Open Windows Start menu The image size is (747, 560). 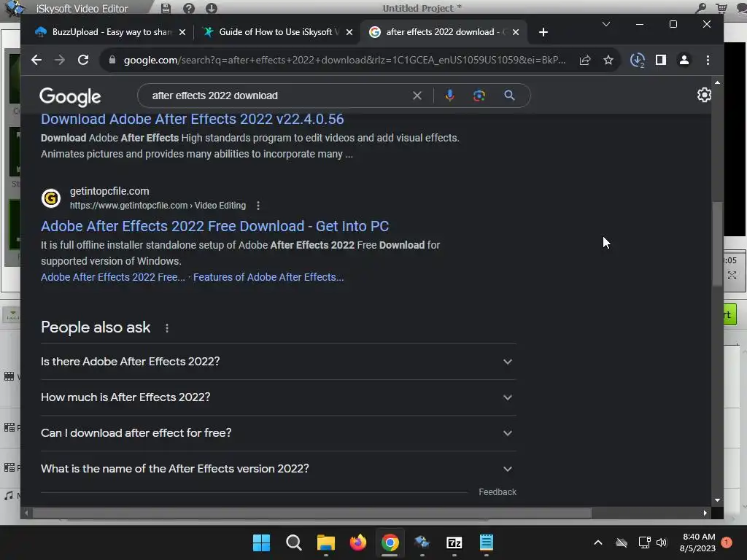coord(261,542)
